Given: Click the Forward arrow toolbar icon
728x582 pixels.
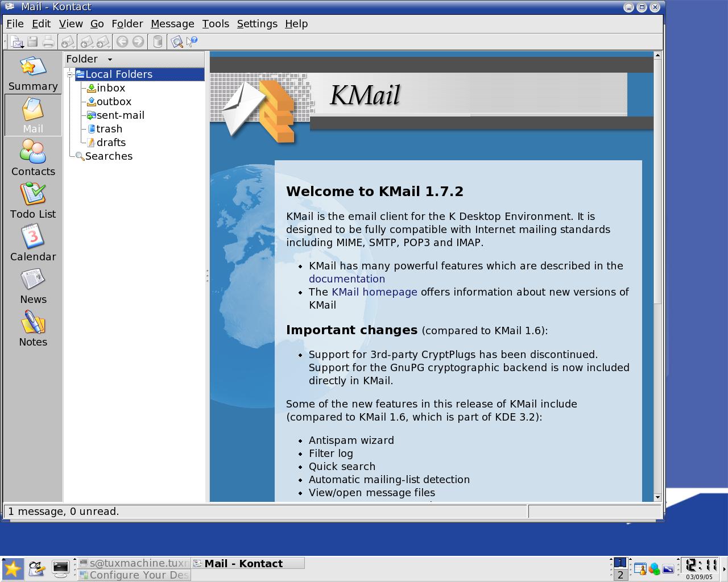Looking at the screenshot, I should tap(138, 41).
